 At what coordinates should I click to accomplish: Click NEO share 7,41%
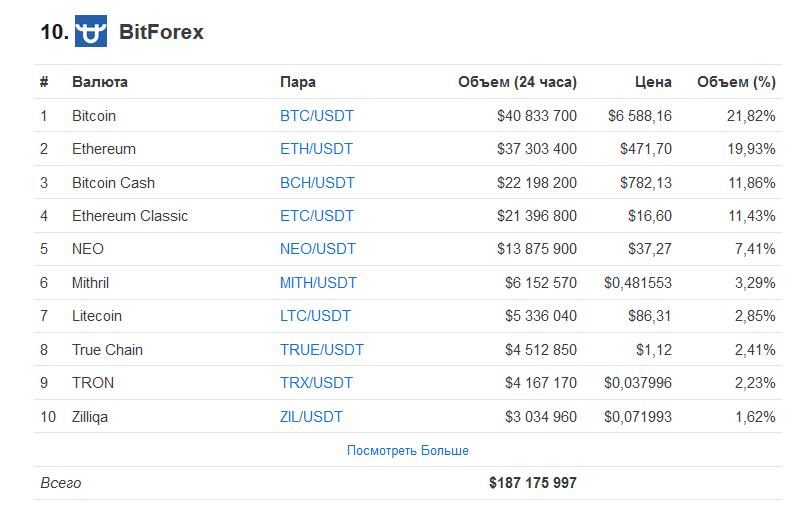tap(755, 249)
